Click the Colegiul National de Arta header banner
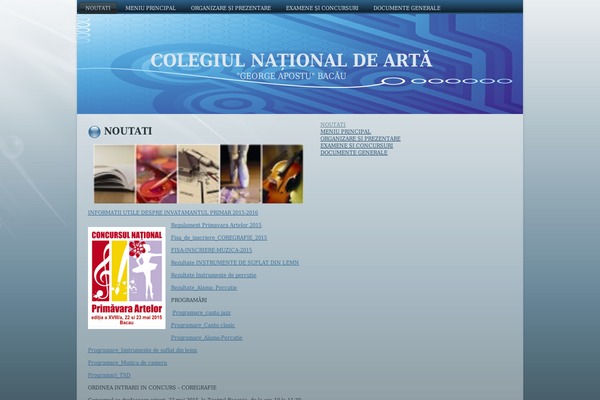This screenshot has width=600, height=400. click(300, 64)
